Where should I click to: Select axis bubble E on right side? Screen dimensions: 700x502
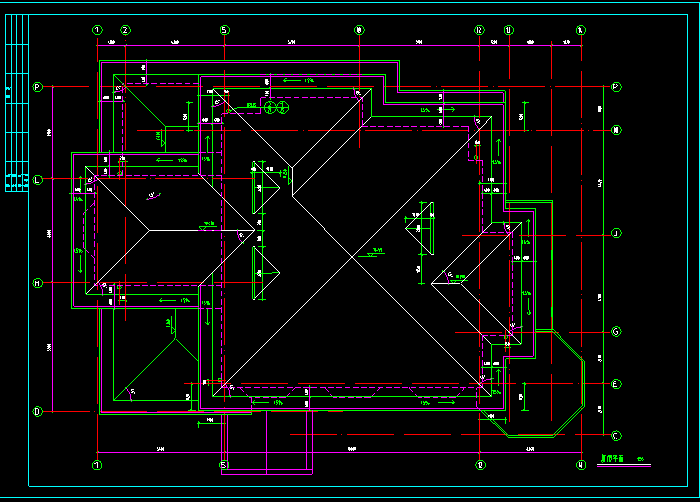[x=616, y=384]
